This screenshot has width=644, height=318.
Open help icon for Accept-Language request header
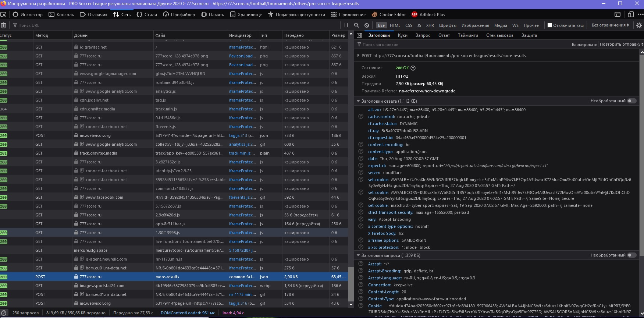361,278
